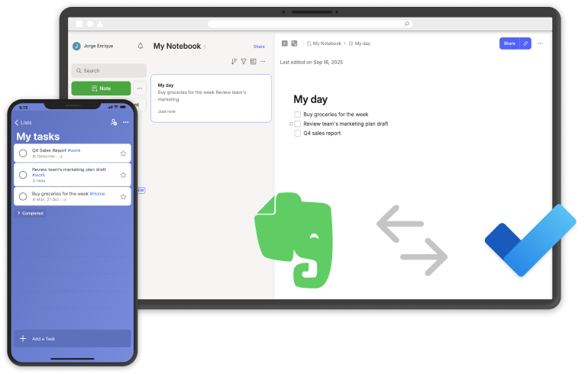This screenshot has width=588, height=374.
Task: Expand the note to full screen
Action: click(294, 44)
